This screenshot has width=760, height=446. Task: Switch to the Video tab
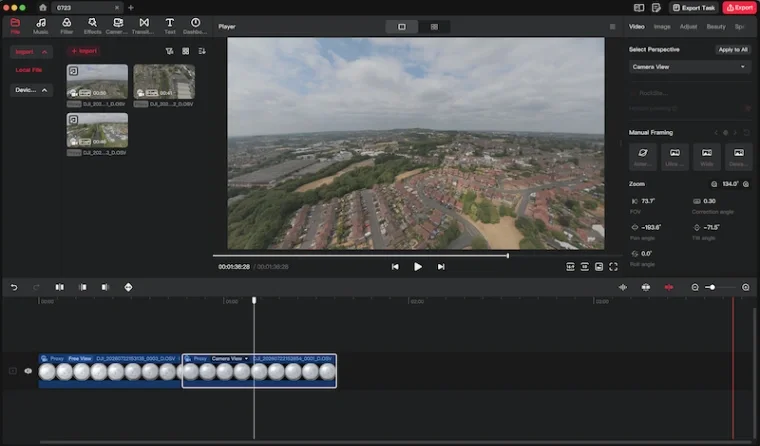(636, 27)
